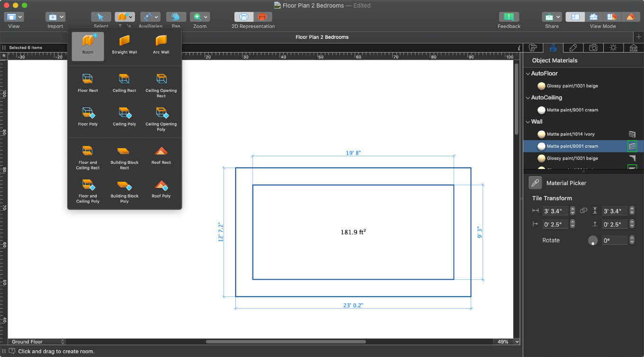Click the Rotate angle input field
The image size is (644, 357).
615,240
